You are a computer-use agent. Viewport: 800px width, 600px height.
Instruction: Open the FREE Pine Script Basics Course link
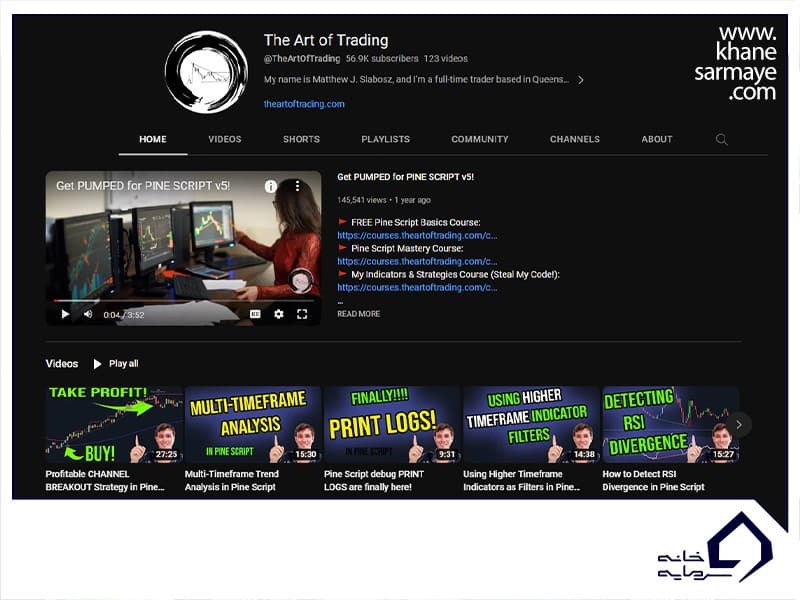click(417, 235)
